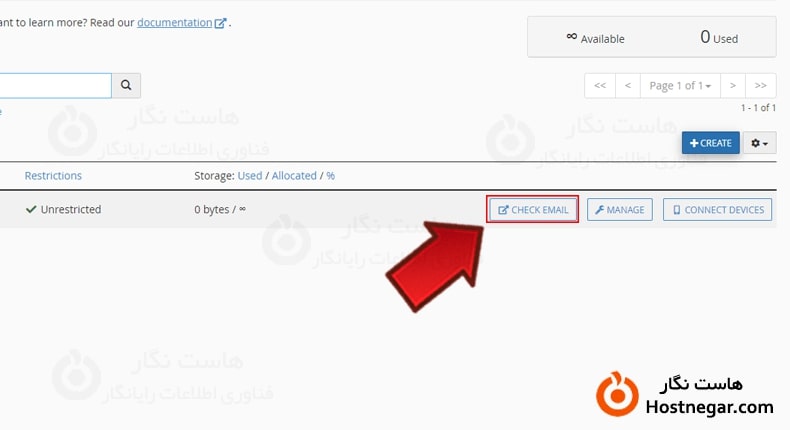The image size is (790, 430).
Task: Open the gear settings dropdown
Action: click(x=759, y=143)
